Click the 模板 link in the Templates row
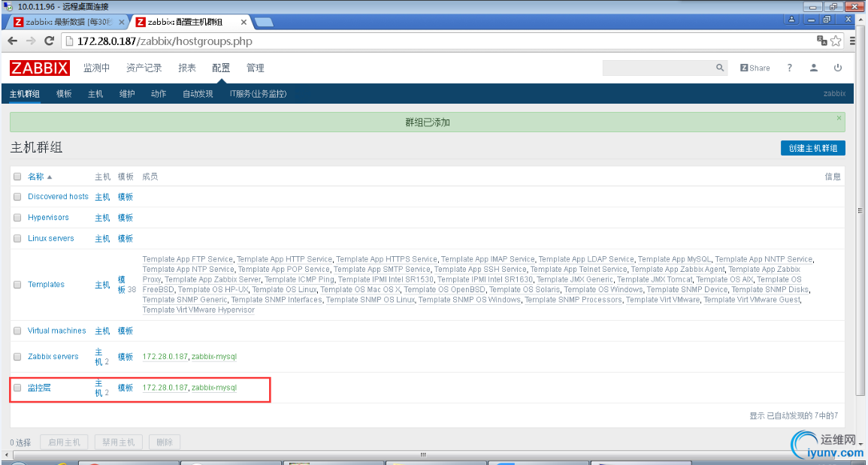Image resolution: width=868 pixels, height=465 pixels. click(x=122, y=284)
